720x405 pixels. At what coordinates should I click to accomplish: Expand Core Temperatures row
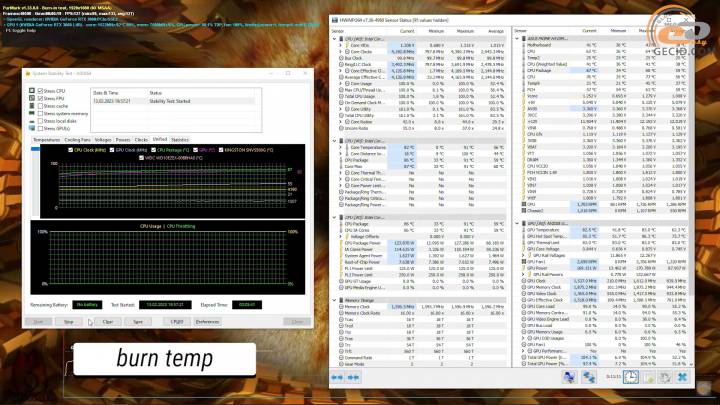340,147
